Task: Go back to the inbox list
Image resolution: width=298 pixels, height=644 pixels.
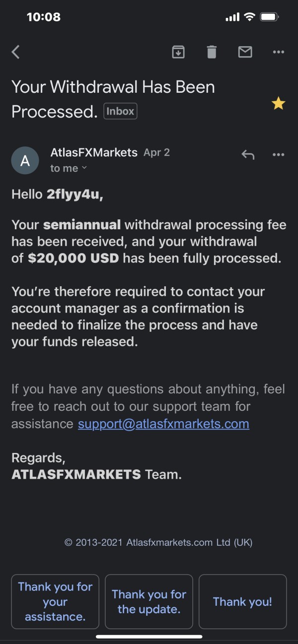Action: coord(16,52)
